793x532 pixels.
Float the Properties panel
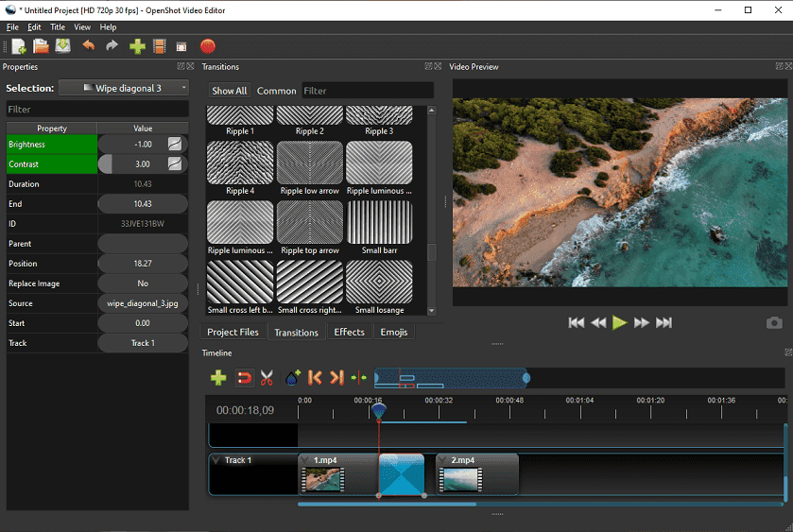[x=181, y=66]
